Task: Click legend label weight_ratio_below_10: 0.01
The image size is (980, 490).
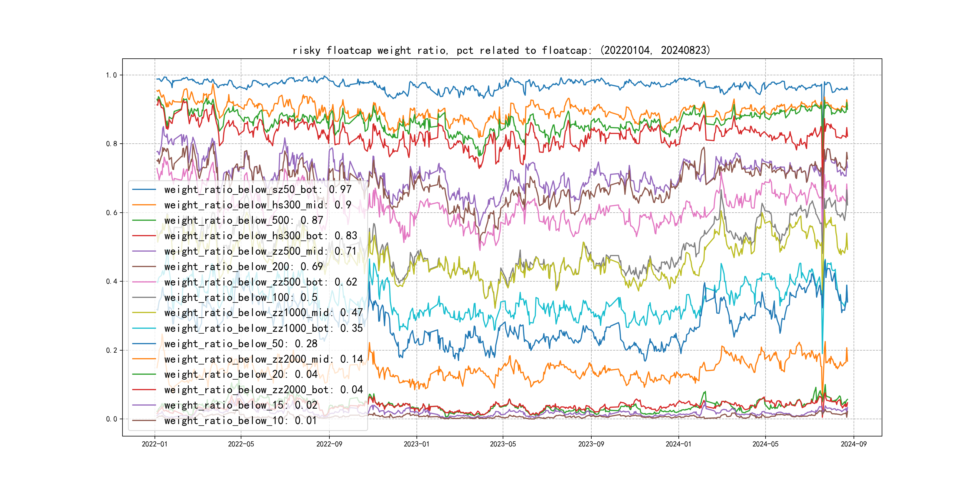Action: point(240,421)
